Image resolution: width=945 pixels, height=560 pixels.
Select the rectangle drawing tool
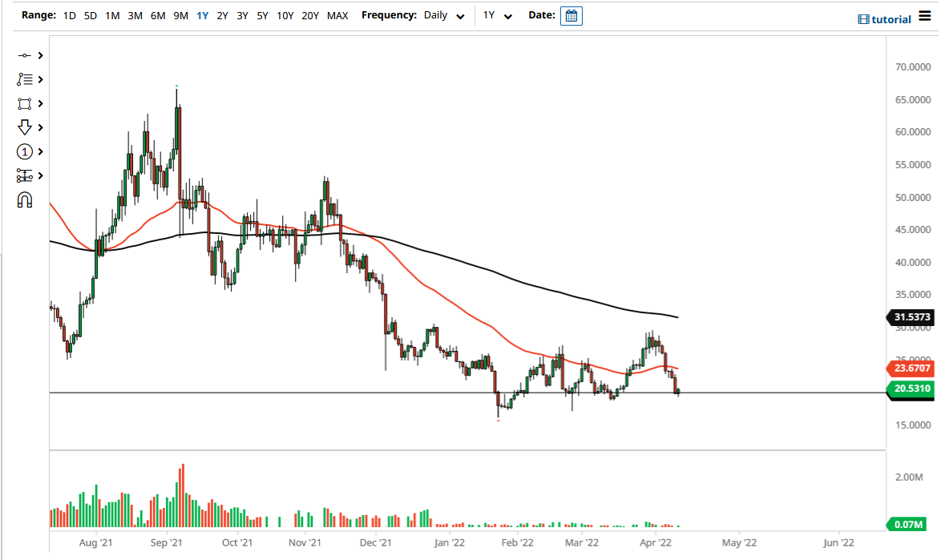(24, 103)
